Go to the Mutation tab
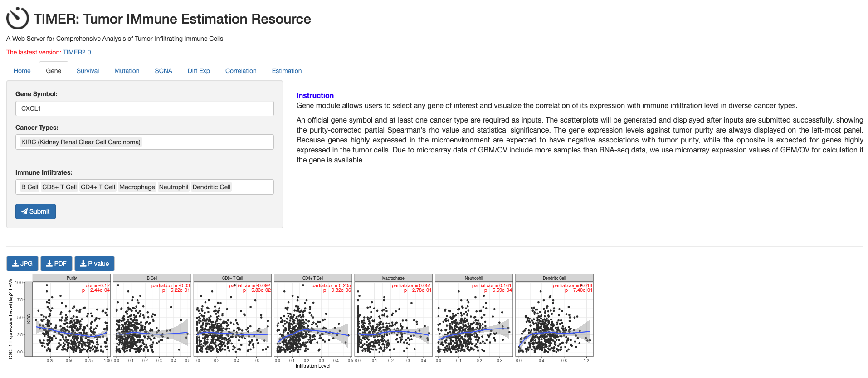The height and width of the screenshot is (378, 868). coord(127,71)
